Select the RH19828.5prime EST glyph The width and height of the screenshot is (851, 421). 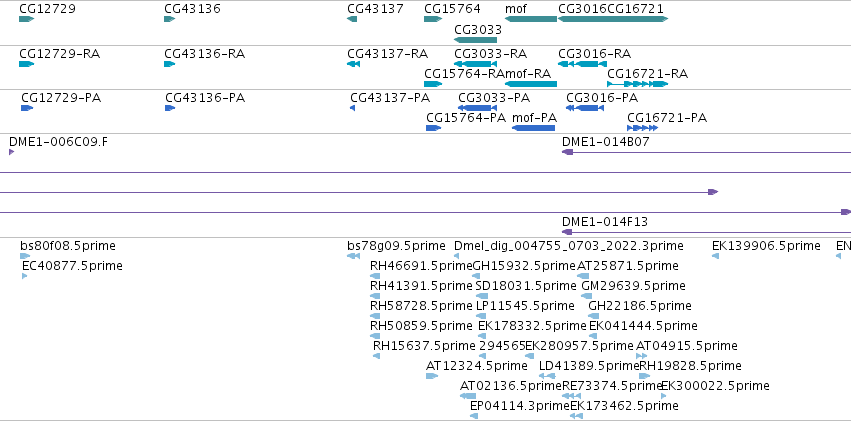pos(645,376)
